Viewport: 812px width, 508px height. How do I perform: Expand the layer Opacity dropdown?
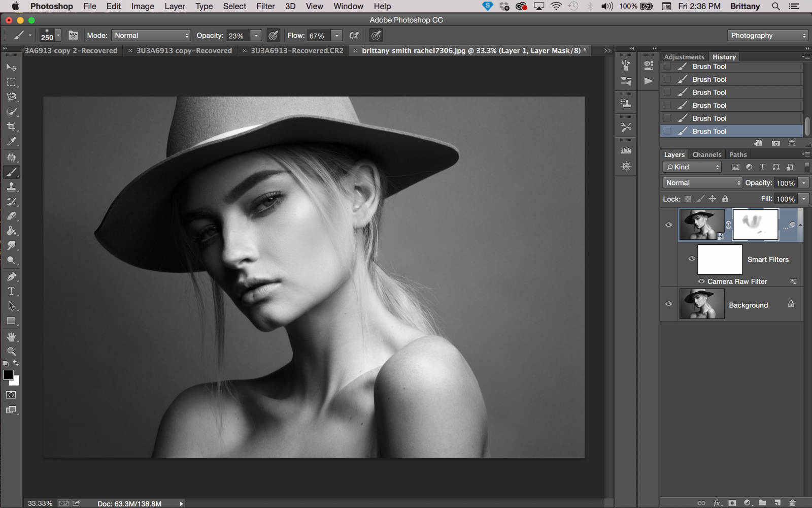pos(804,182)
